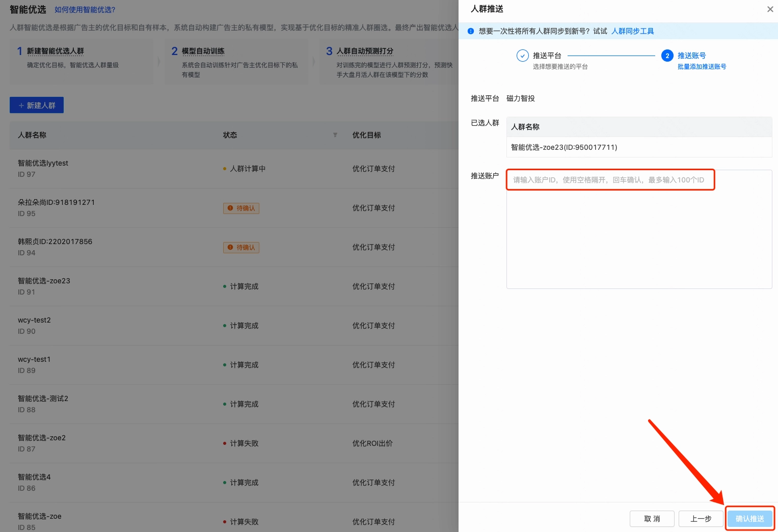Open the 如何使用智能优选 help link
Screen dimensions: 778x532
tap(85, 9)
